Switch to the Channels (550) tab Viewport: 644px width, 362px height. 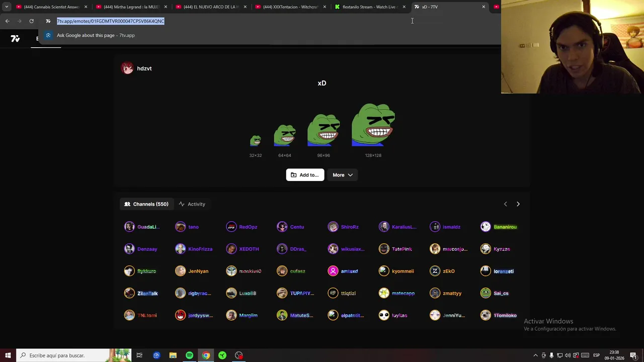[x=146, y=204]
